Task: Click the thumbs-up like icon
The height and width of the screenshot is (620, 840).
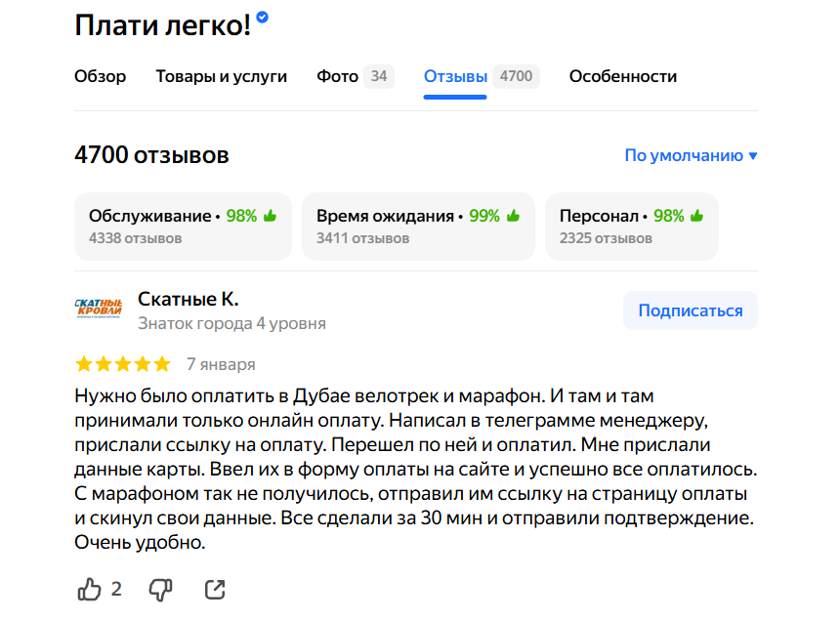Action: click(89, 589)
